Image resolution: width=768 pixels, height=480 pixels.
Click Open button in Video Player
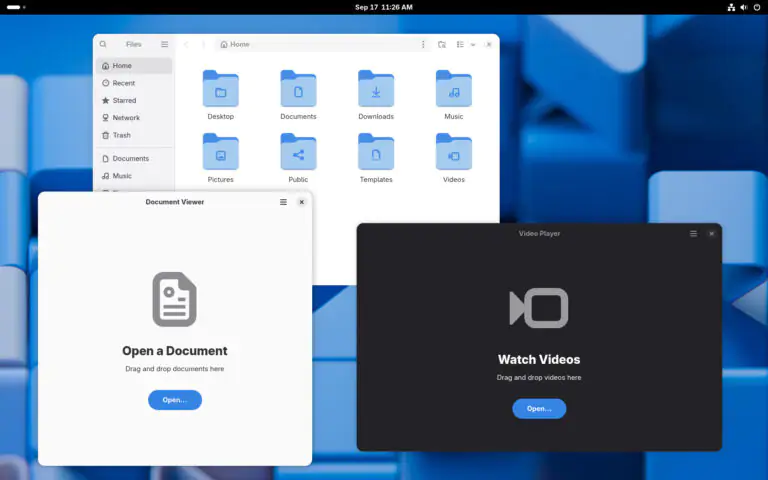(x=539, y=409)
